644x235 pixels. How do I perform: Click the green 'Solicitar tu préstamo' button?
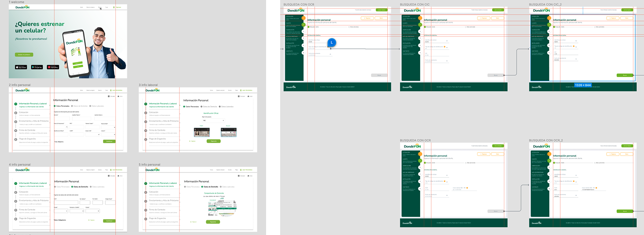coord(24,55)
